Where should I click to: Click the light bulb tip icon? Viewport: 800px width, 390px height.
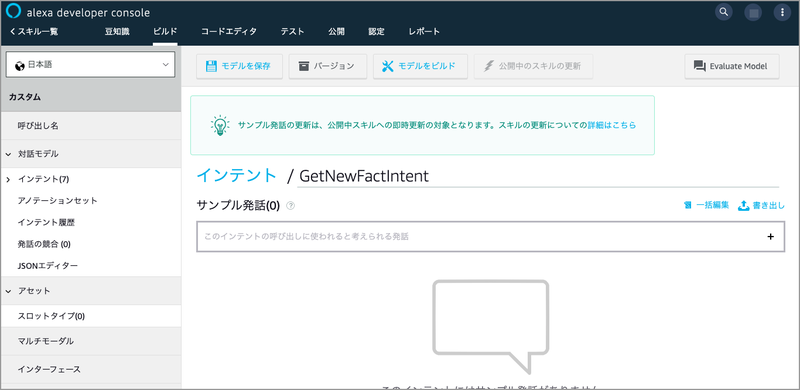click(220, 125)
